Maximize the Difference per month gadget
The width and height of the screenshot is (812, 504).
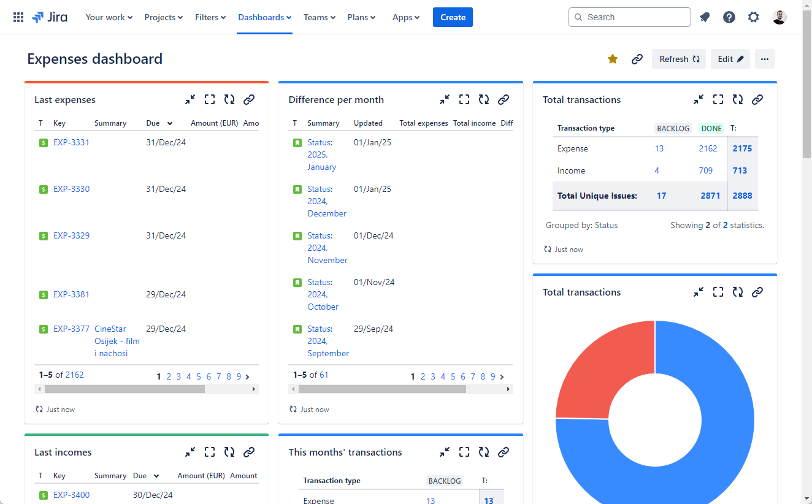tap(464, 99)
